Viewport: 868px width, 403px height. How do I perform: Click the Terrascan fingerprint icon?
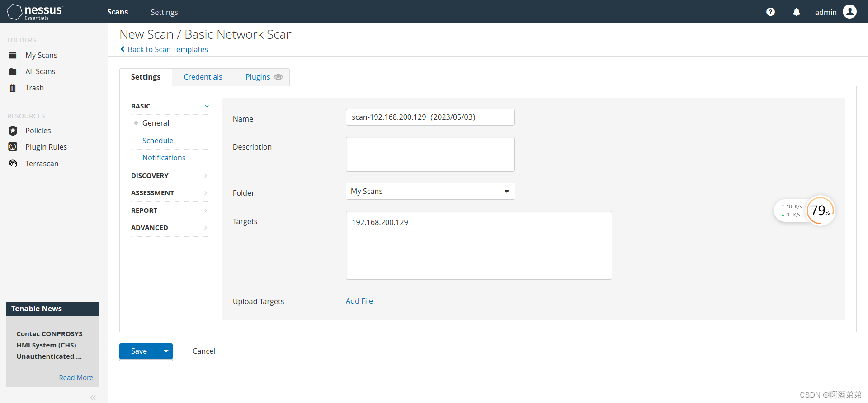click(13, 164)
